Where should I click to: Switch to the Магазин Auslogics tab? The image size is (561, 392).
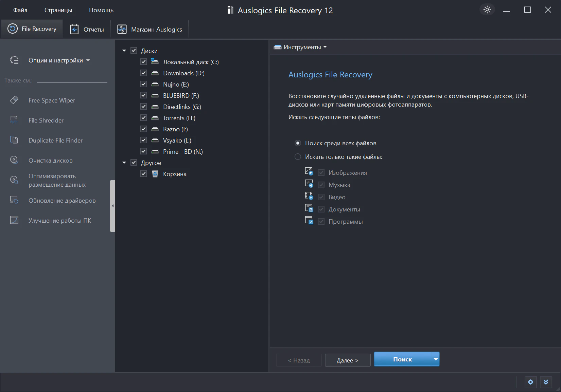tap(150, 30)
